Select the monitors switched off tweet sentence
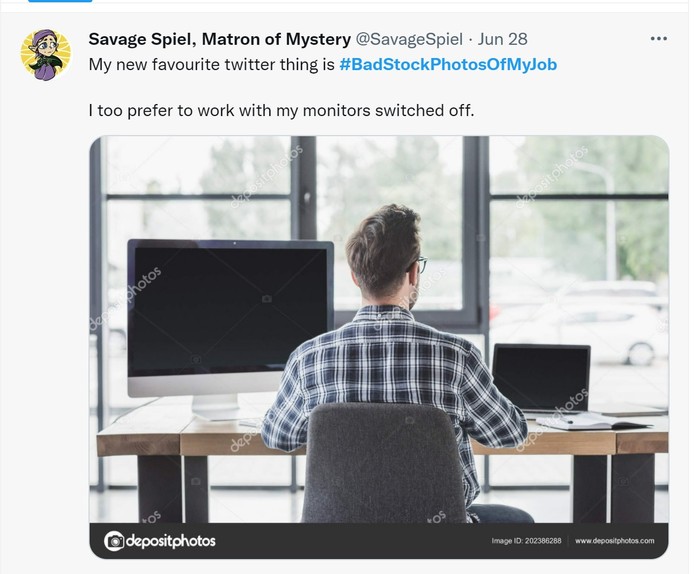The height and width of the screenshot is (574, 700). point(281,110)
